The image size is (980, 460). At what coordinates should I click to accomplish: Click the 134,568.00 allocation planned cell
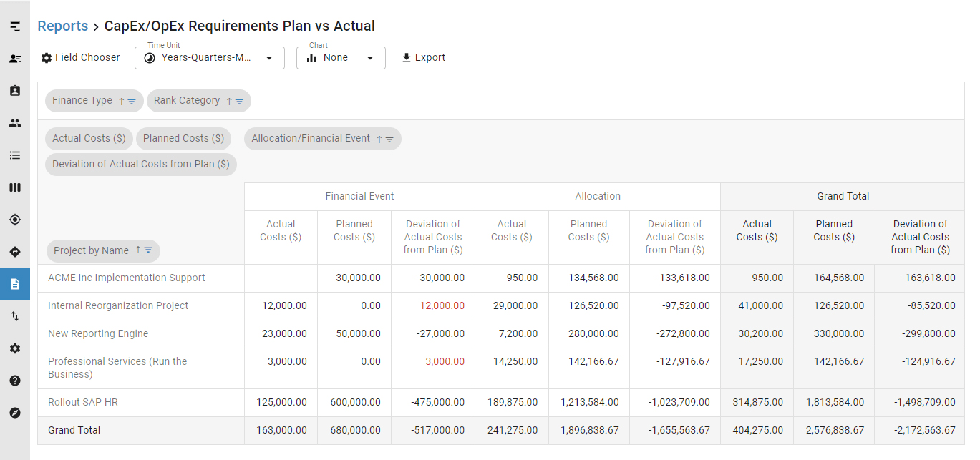pyautogui.click(x=589, y=278)
